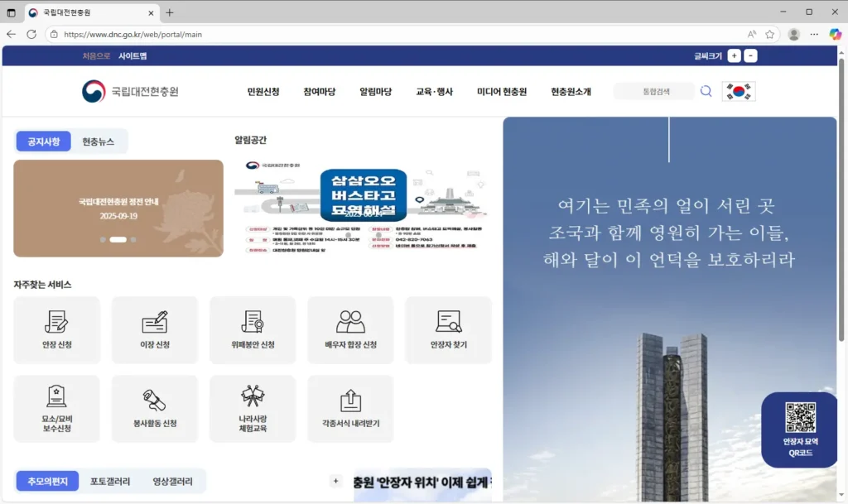Click inside the 통합검색 search field

(654, 91)
